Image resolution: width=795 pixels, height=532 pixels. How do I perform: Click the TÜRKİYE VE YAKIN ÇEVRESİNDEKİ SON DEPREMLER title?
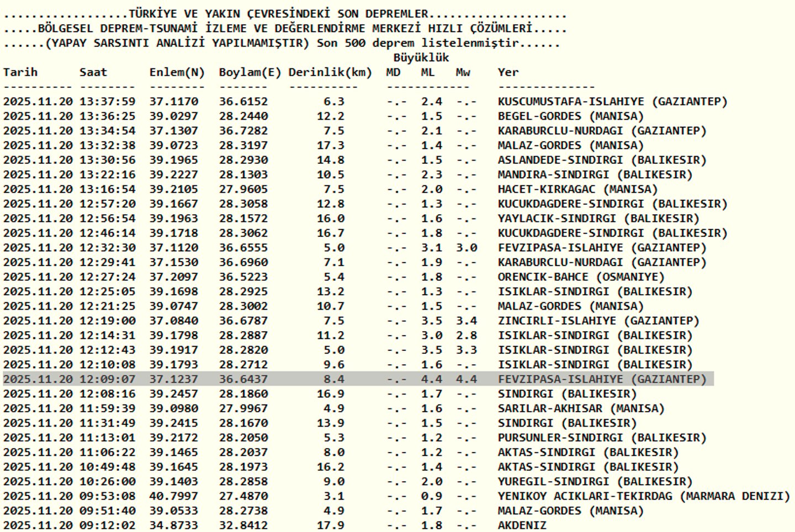278,14
